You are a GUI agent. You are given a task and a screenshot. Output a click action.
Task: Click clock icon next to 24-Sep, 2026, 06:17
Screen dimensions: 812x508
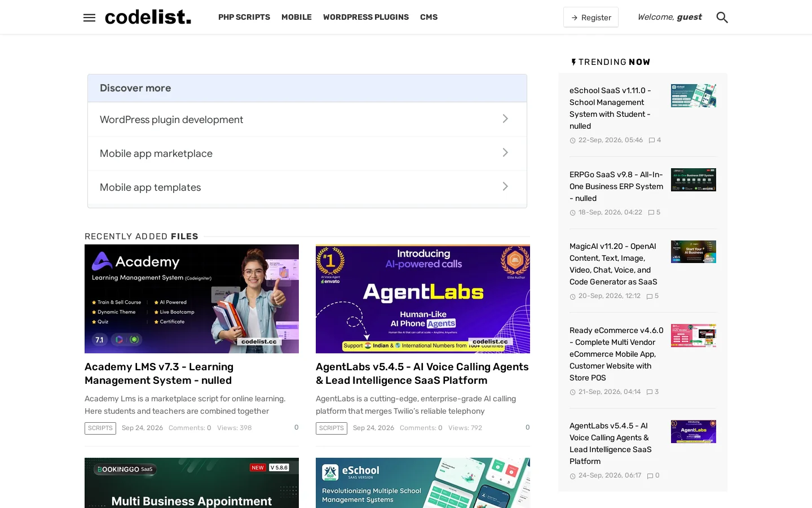point(572,476)
